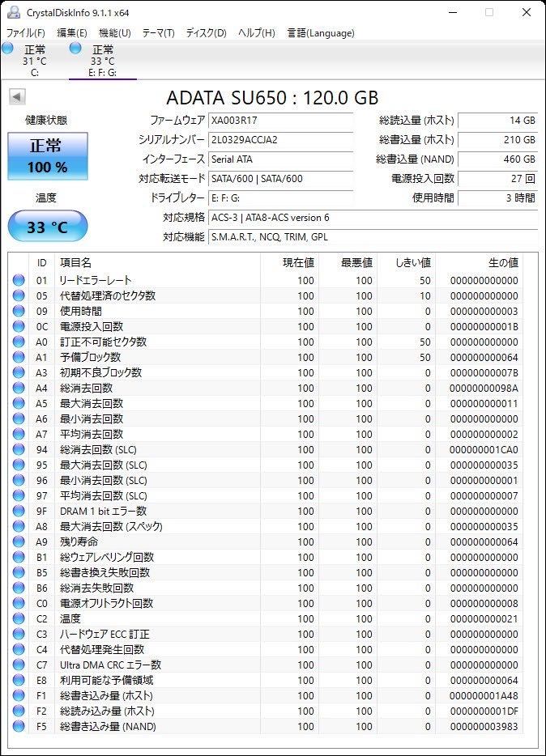Viewport: 546px width, 756px height.
Task: Open the ヘルプ(H) menu
Action: click(257, 33)
